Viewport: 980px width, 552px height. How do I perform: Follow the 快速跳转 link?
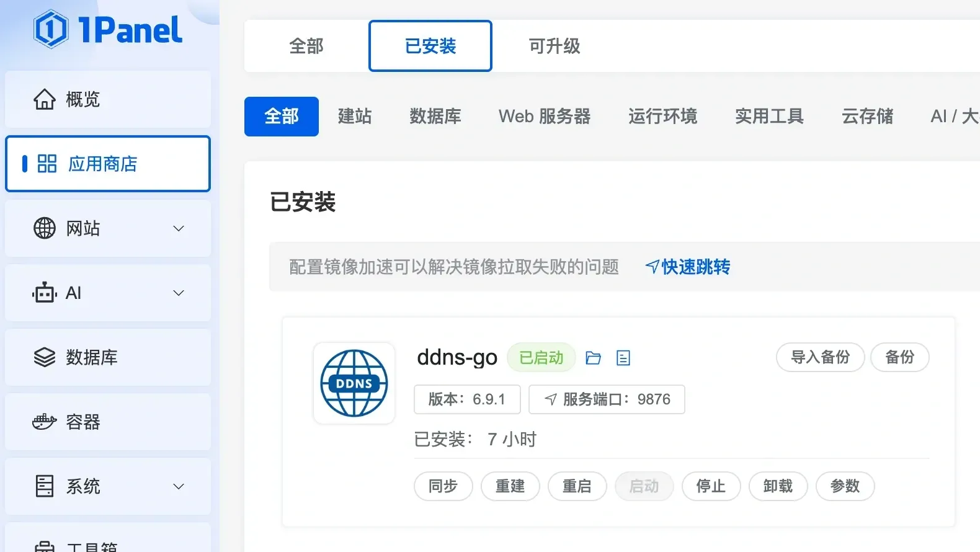(x=688, y=267)
